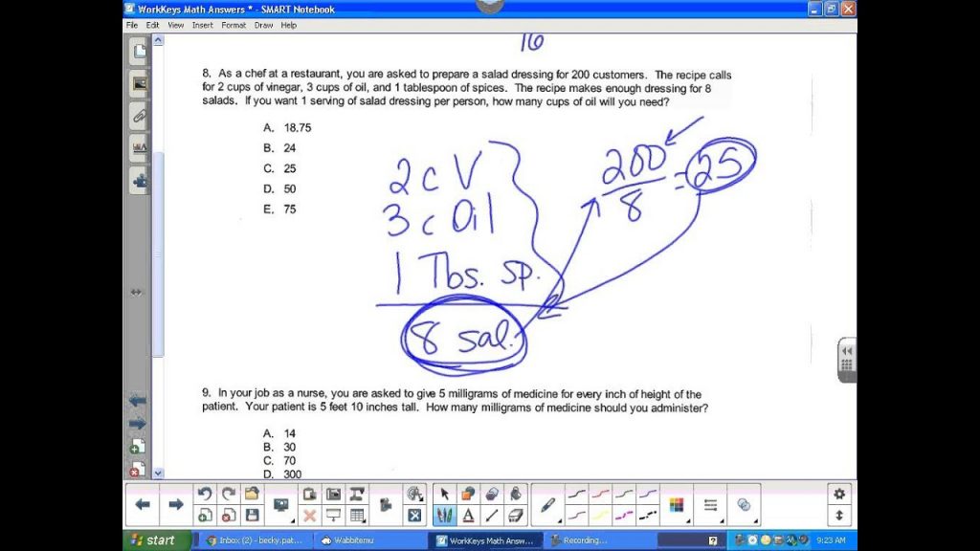Viewport: 980px width, 551px height.
Task: Select the arrow pointer tool
Action: click(x=444, y=494)
